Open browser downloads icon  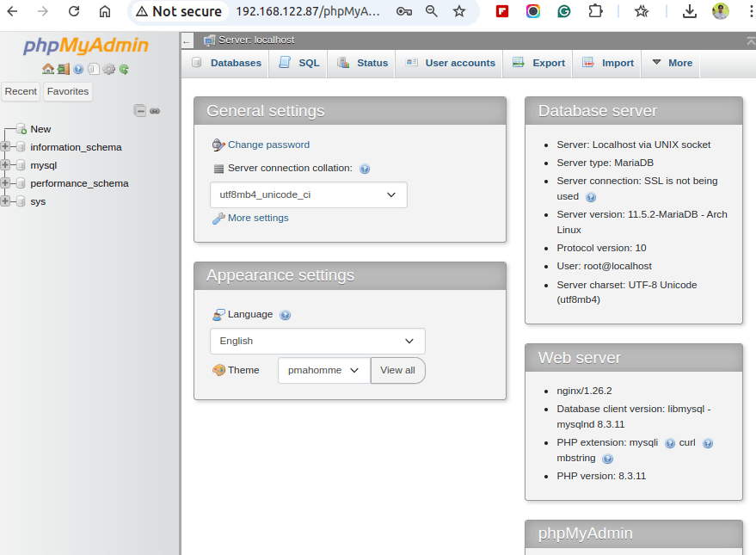click(x=690, y=11)
